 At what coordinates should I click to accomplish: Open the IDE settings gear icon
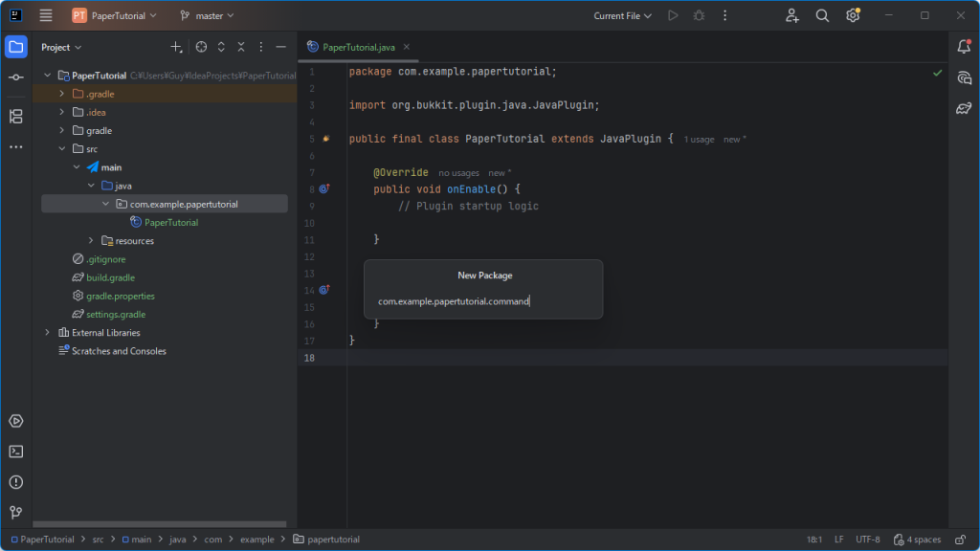click(853, 15)
